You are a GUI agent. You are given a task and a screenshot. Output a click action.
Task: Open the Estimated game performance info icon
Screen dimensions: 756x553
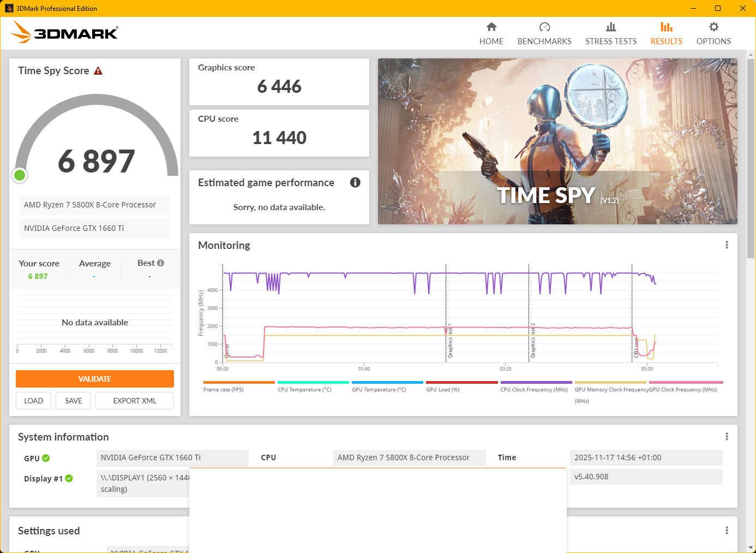click(x=355, y=182)
